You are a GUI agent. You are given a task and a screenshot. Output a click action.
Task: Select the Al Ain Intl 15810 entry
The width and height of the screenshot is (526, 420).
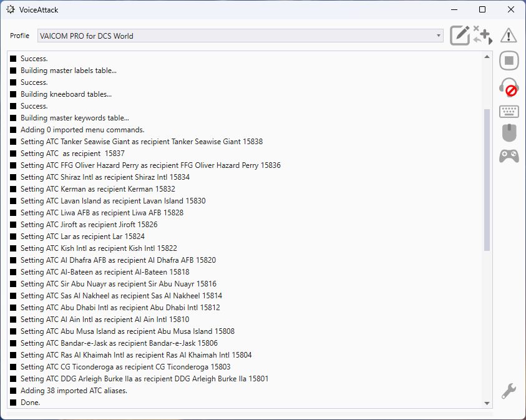point(105,320)
